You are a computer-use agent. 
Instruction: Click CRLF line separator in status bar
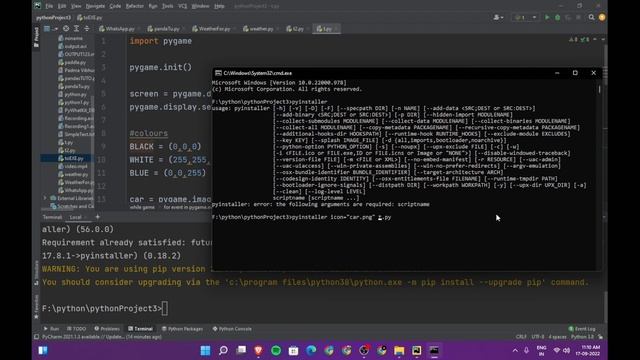point(521,337)
